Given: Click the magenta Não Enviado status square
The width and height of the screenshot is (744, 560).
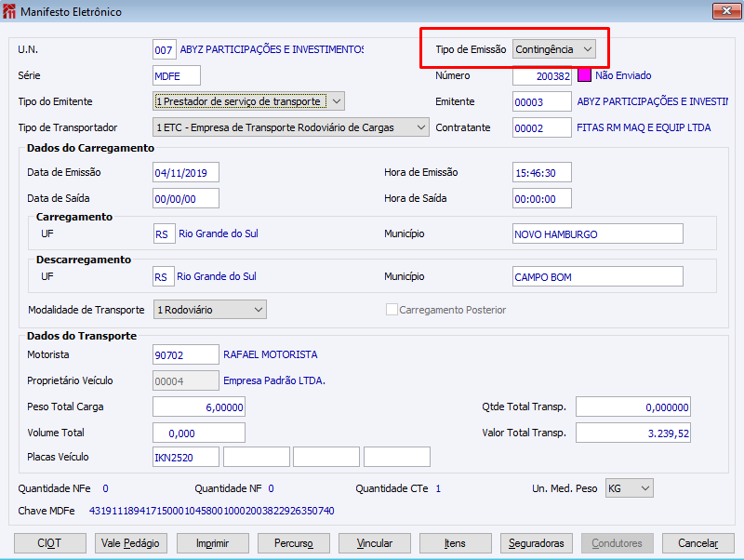Looking at the screenshot, I should pos(585,75).
